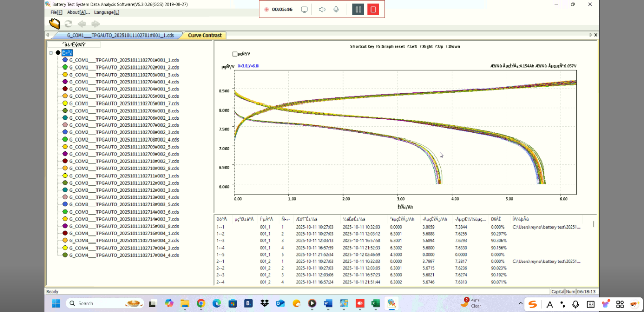Mute the recording microphone icon
This screenshot has width=644, height=312.
pos(336,9)
